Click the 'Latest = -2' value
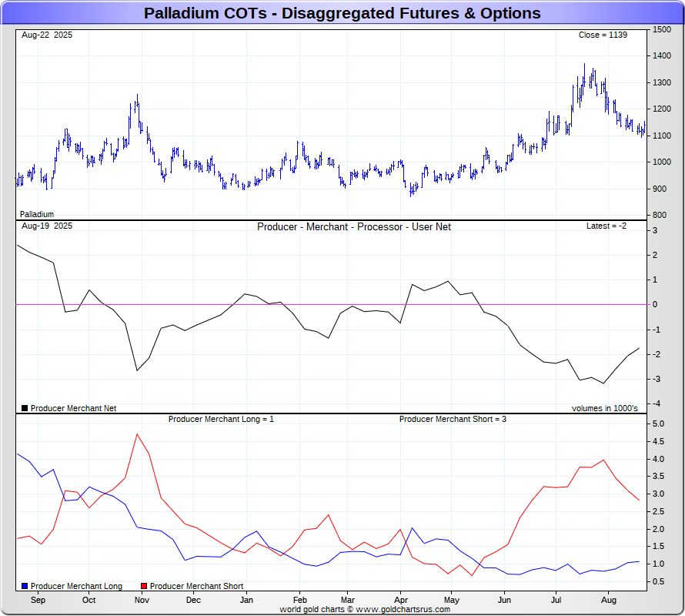 pos(606,226)
